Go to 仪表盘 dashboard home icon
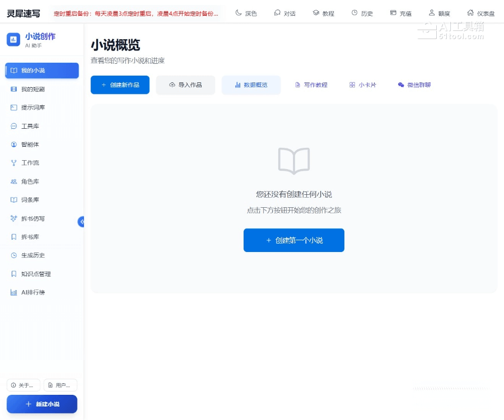Image resolution: width=504 pixels, height=420 pixels. coord(480,13)
